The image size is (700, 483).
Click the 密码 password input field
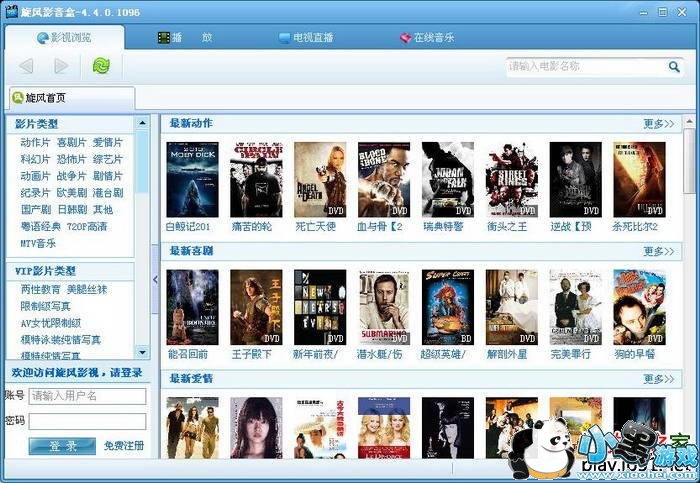tap(88, 421)
